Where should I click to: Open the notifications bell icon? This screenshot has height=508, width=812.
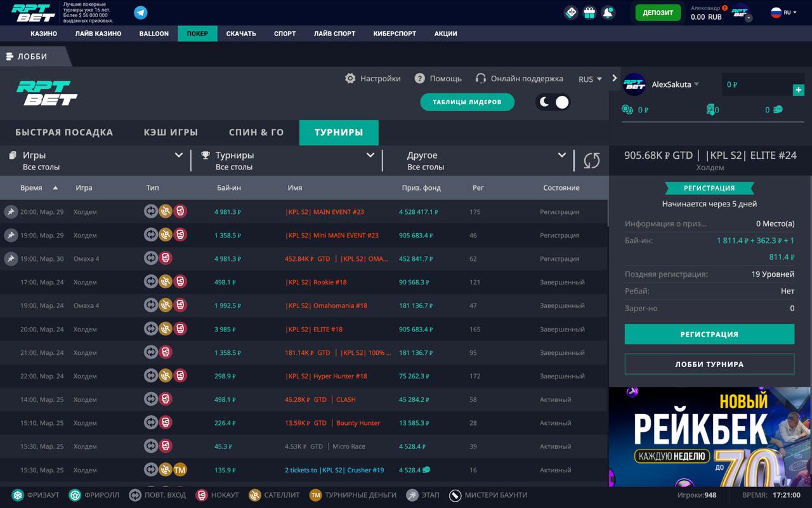click(x=608, y=13)
